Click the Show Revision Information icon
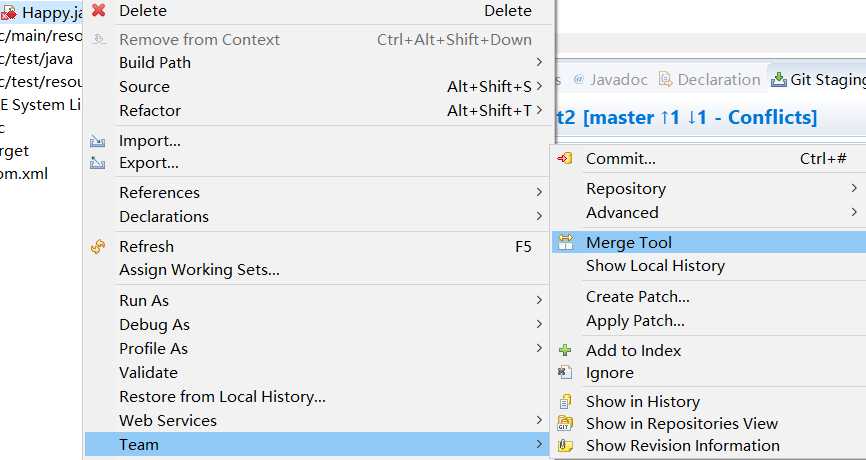The width and height of the screenshot is (866, 460). click(x=565, y=446)
